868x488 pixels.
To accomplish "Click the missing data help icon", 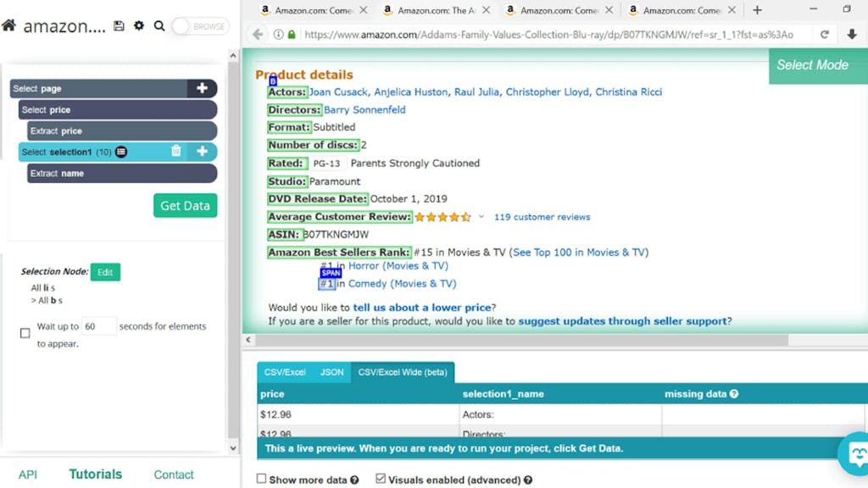I will pyautogui.click(x=734, y=394).
